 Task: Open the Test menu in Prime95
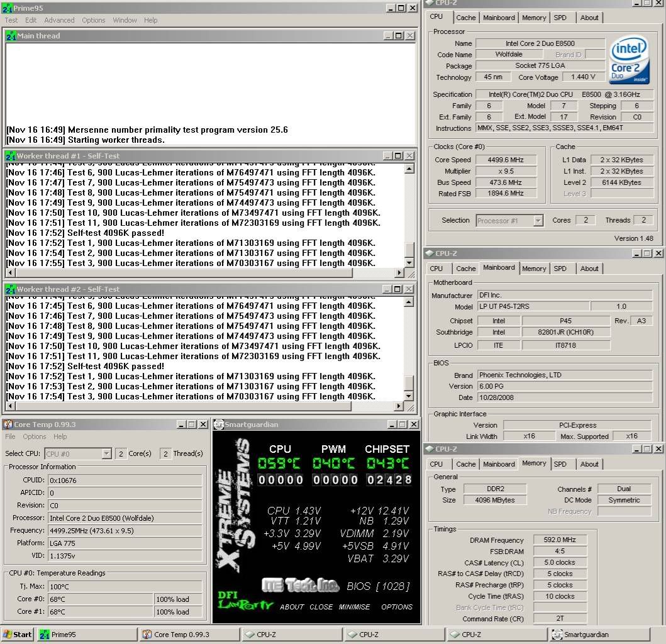(x=11, y=20)
